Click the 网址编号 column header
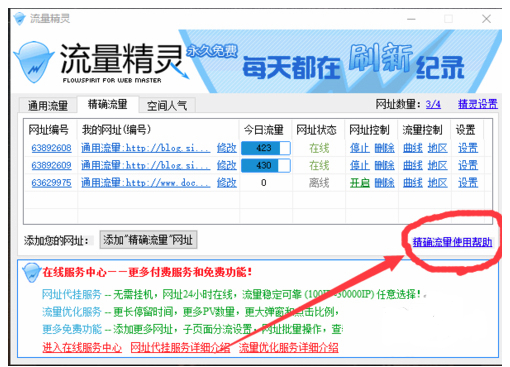 (49, 130)
